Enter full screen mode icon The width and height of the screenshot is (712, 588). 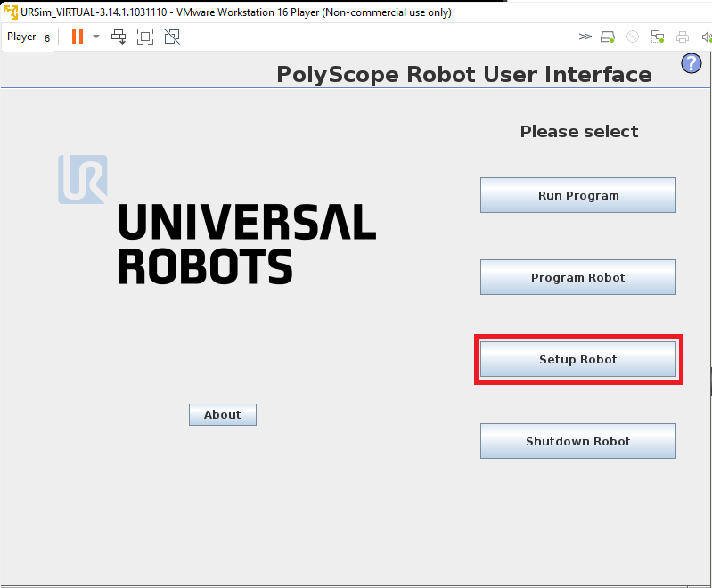click(x=145, y=37)
